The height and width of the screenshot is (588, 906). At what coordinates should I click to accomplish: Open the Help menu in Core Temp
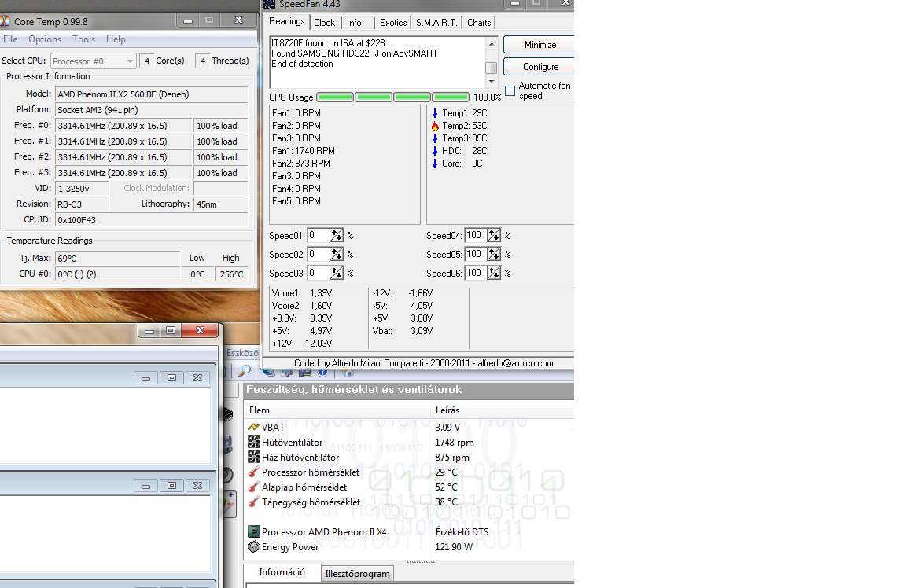coord(116,39)
